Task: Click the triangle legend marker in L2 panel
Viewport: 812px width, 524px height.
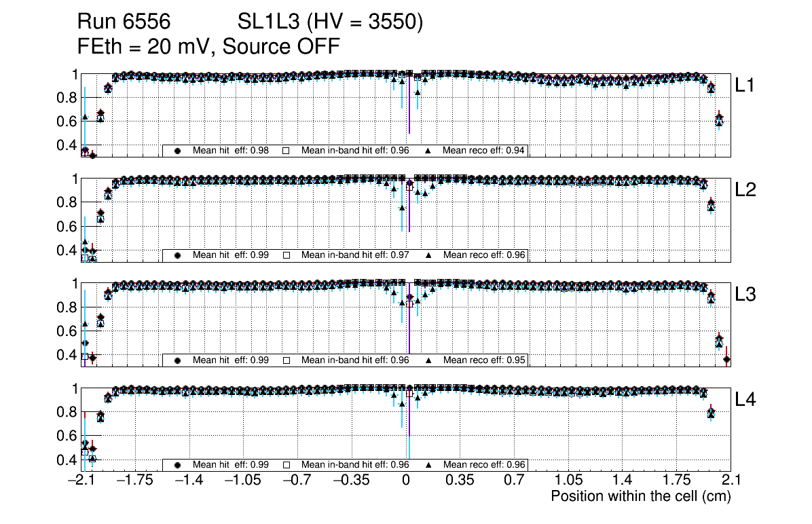Action: pos(429,255)
